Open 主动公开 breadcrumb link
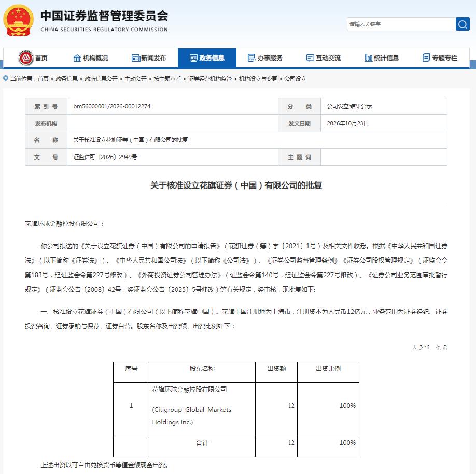The image size is (476, 474). click(135, 79)
